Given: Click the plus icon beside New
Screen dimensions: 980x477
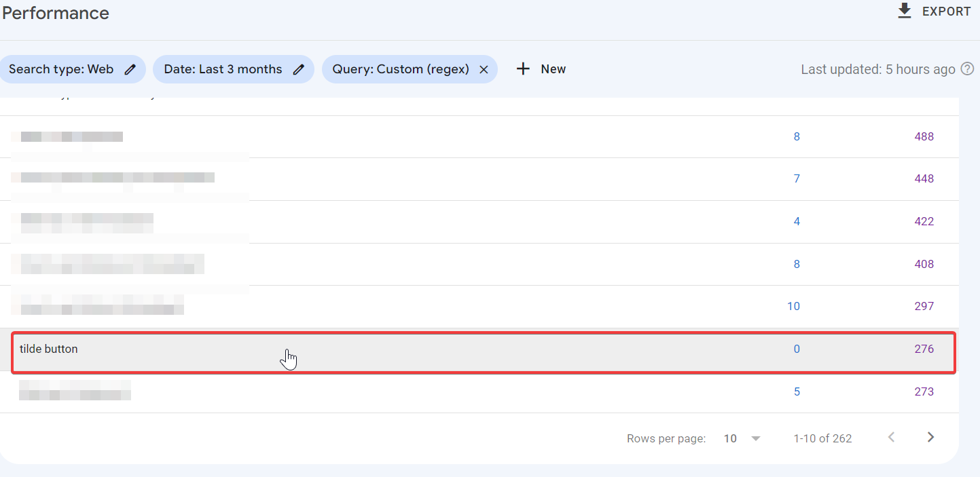Looking at the screenshot, I should pos(523,69).
